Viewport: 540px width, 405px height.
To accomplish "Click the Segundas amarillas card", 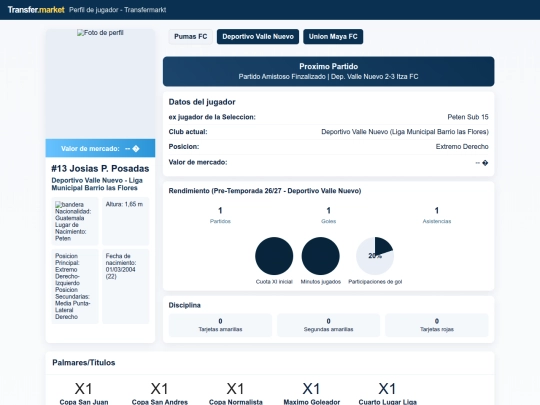I will click(329, 325).
